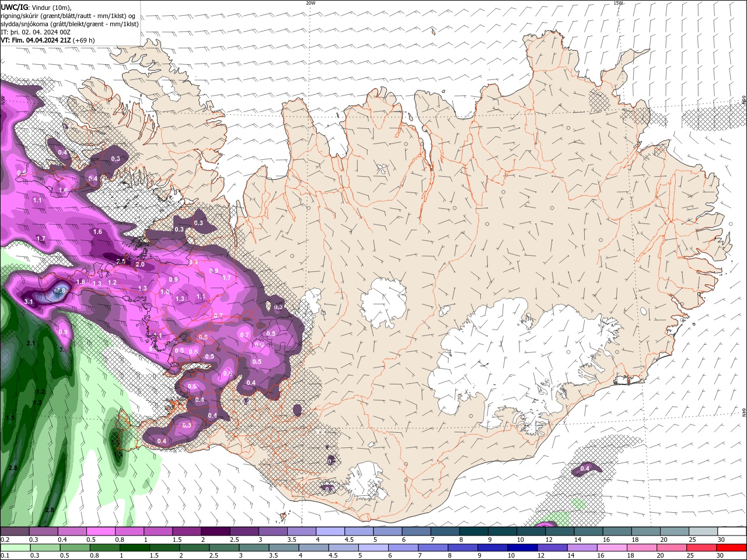
Task: Click the darkest green 1–1.5 rain scale swatch
Action: coord(135,548)
